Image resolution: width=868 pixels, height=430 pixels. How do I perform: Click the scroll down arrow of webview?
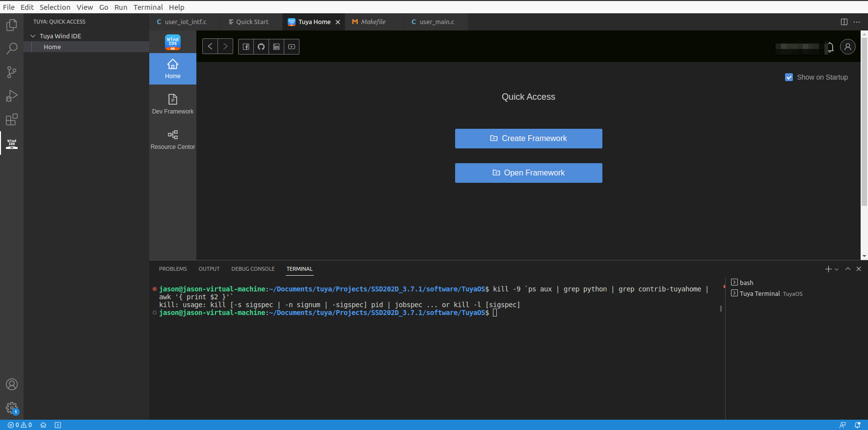(x=864, y=257)
